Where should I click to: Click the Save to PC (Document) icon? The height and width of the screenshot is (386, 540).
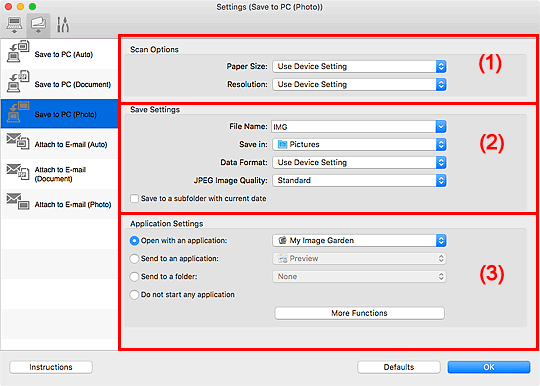[x=18, y=82]
